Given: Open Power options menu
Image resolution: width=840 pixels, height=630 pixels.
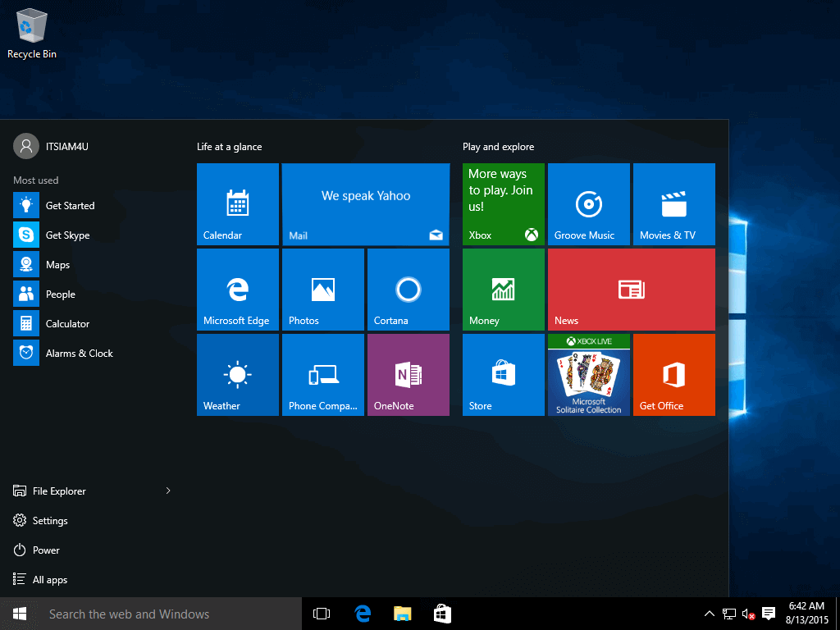Looking at the screenshot, I should click(46, 550).
